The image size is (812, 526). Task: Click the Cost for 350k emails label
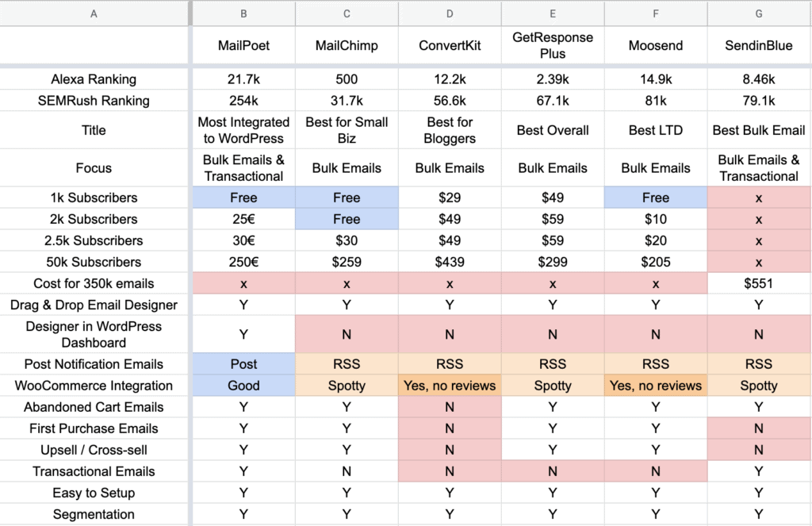click(x=94, y=283)
